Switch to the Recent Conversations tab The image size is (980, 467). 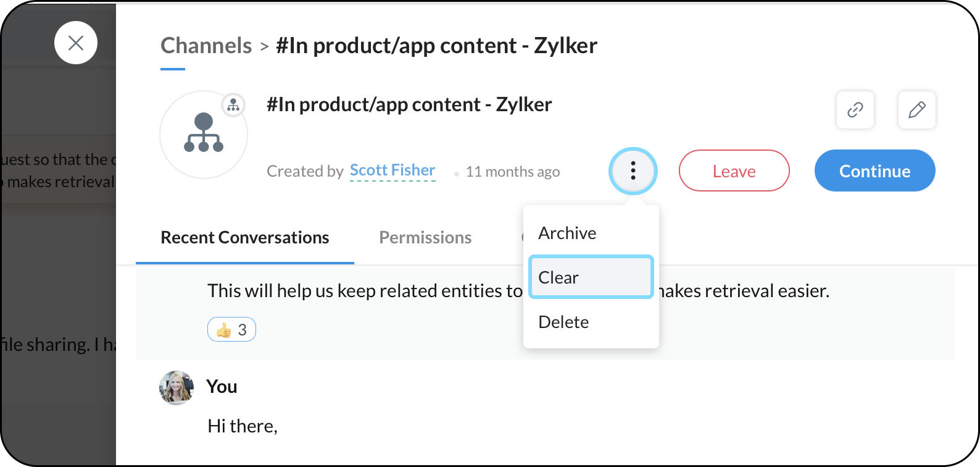(245, 238)
